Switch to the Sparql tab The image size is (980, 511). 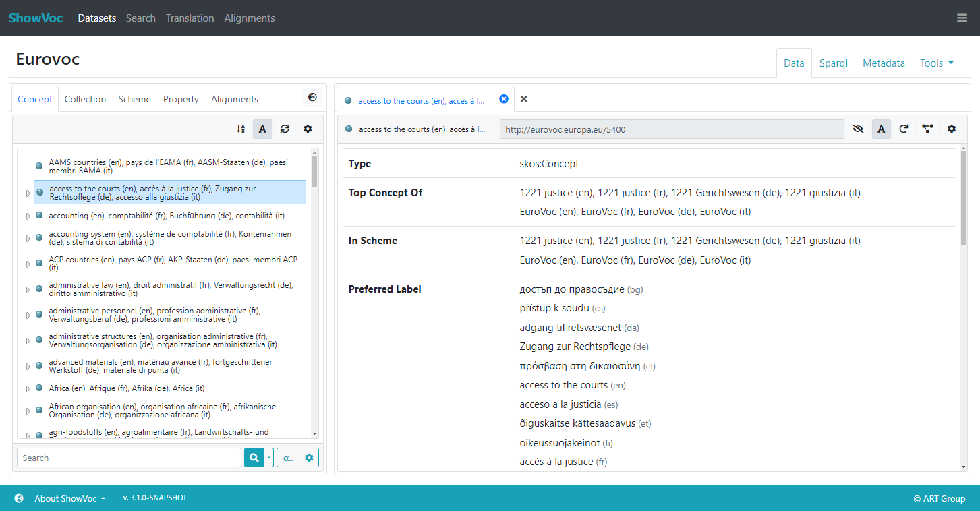[x=834, y=63]
